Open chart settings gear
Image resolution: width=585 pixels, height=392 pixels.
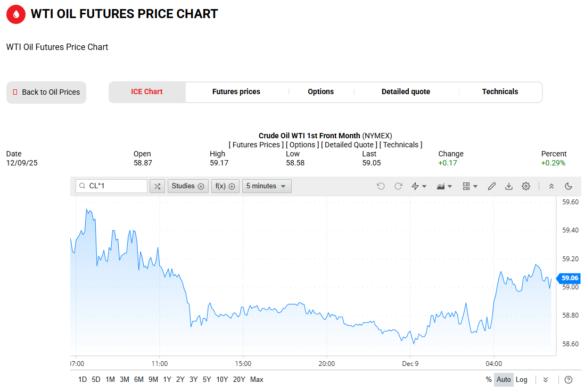tap(526, 186)
